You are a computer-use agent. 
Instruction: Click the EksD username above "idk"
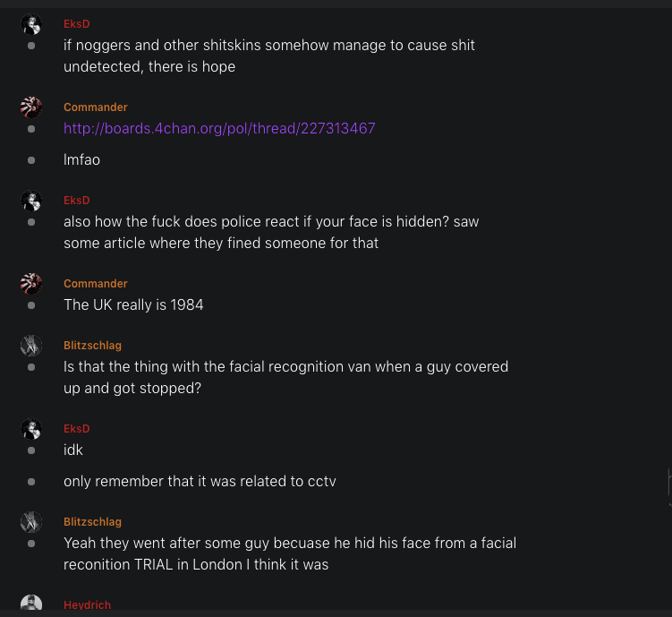coord(76,429)
